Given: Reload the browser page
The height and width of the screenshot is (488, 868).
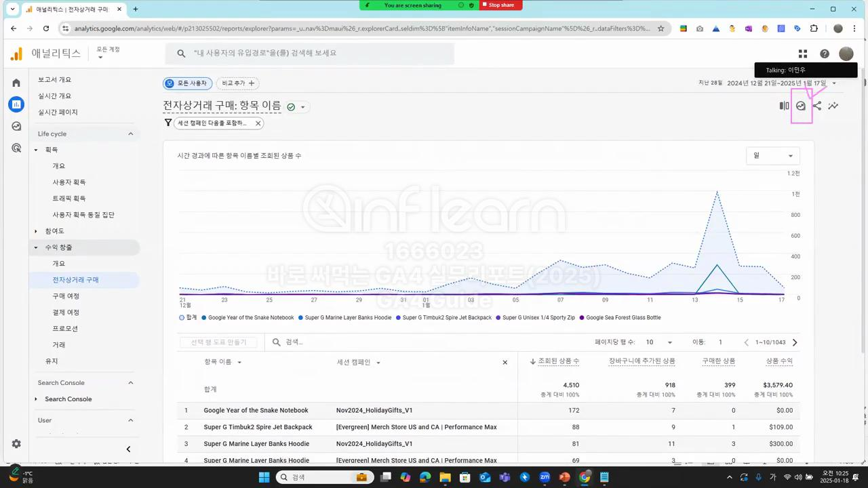Looking at the screenshot, I should (x=46, y=28).
